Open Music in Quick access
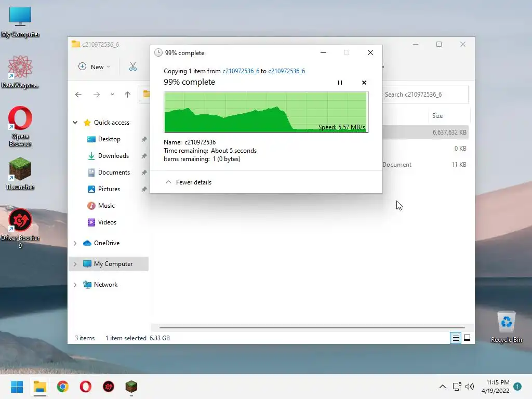Screen dimensions: 532x399 click(x=106, y=206)
